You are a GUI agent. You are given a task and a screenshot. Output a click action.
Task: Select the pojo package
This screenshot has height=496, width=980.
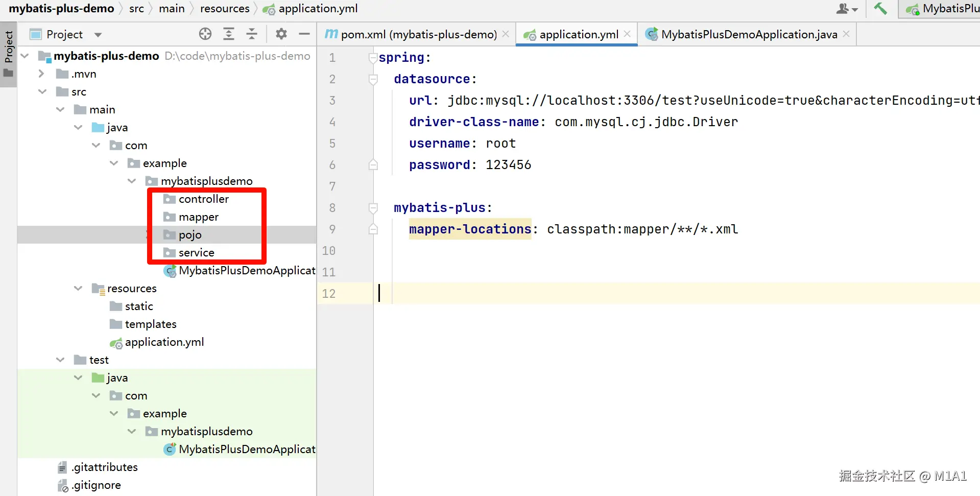point(190,234)
